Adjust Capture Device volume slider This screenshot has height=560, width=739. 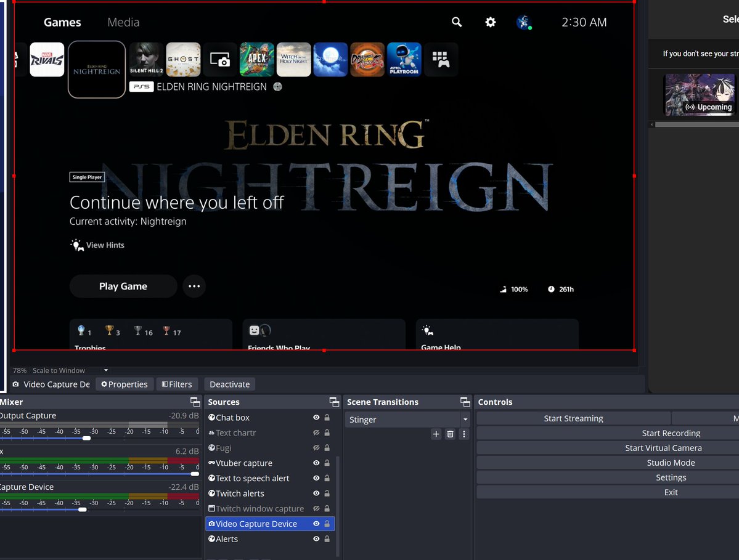pyautogui.click(x=83, y=509)
